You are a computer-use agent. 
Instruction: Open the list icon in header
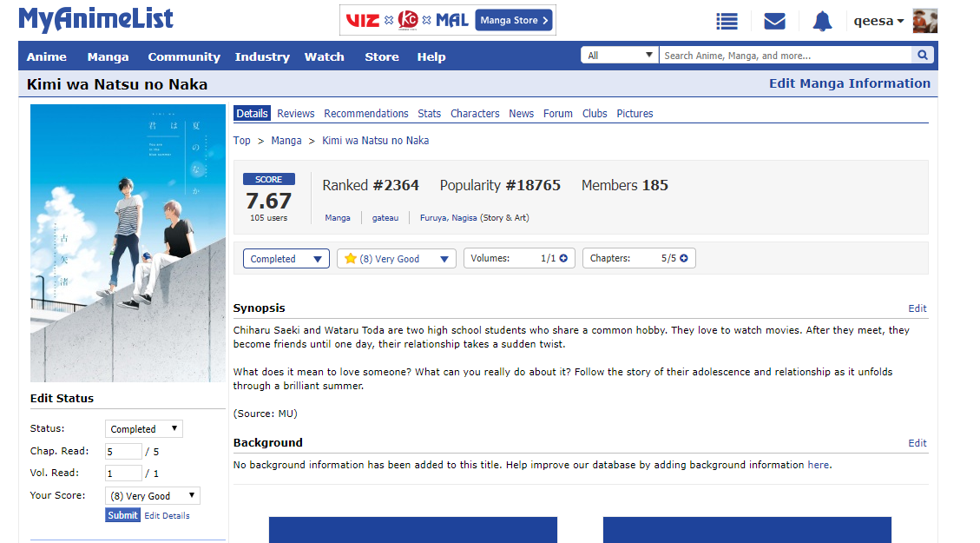click(x=727, y=22)
